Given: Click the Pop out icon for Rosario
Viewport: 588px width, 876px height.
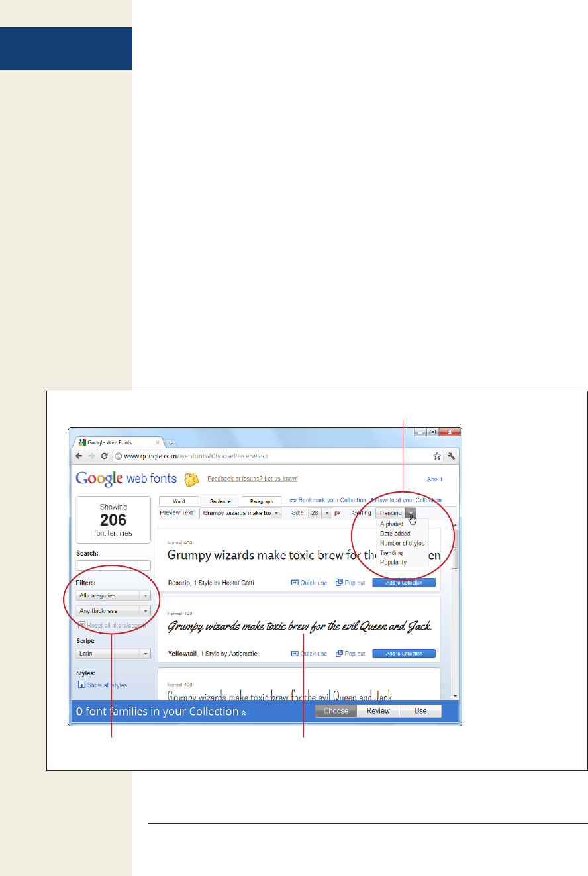Looking at the screenshot, I should point(339,583).
